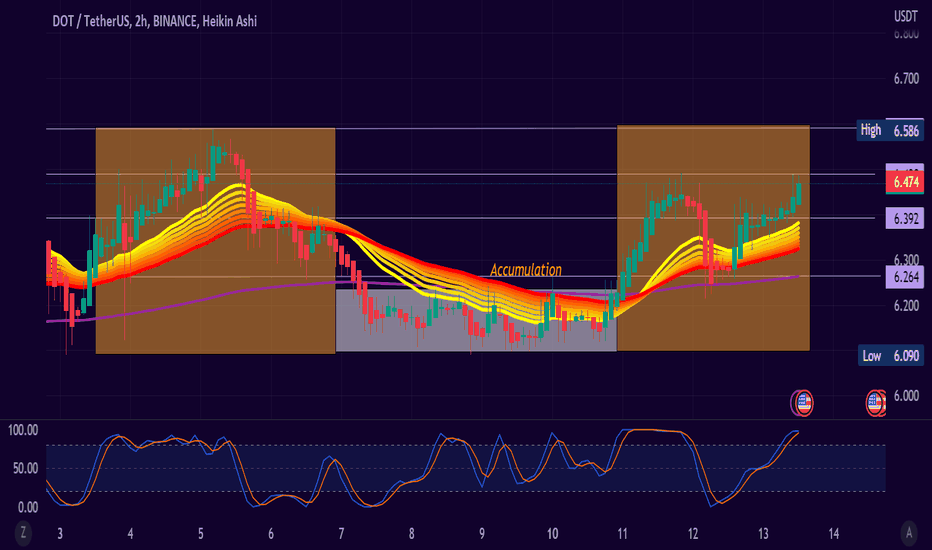Click date label 14 on time axis
The width and height of the screenshot is (932, 550).
click(833, 533)
